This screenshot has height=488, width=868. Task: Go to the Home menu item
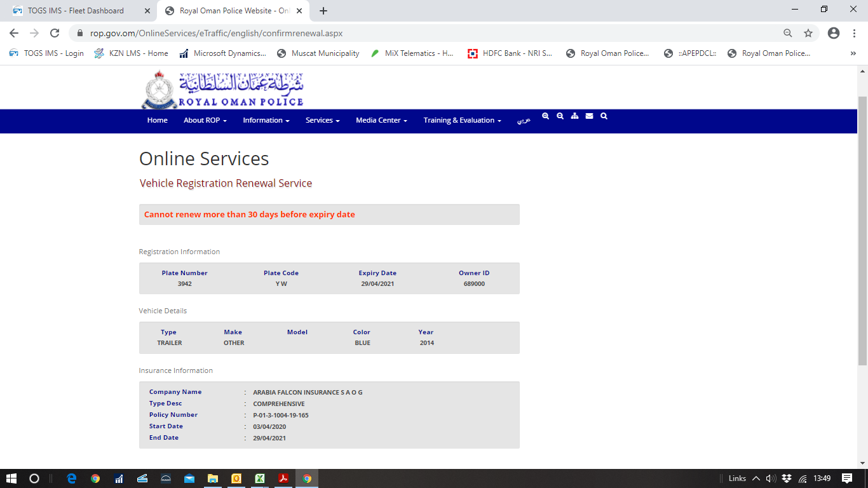point(158,120)
